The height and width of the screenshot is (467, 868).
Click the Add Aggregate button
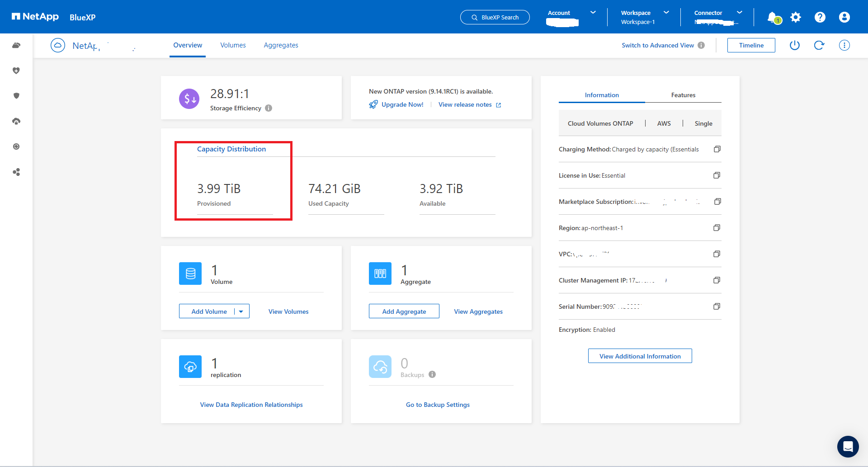click(x=404, y=311)
